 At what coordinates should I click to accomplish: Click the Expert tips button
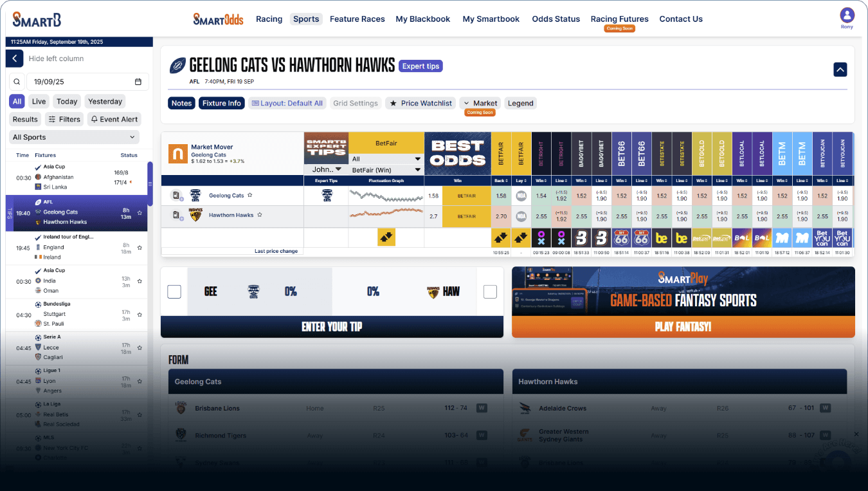[x=420, y=66]
